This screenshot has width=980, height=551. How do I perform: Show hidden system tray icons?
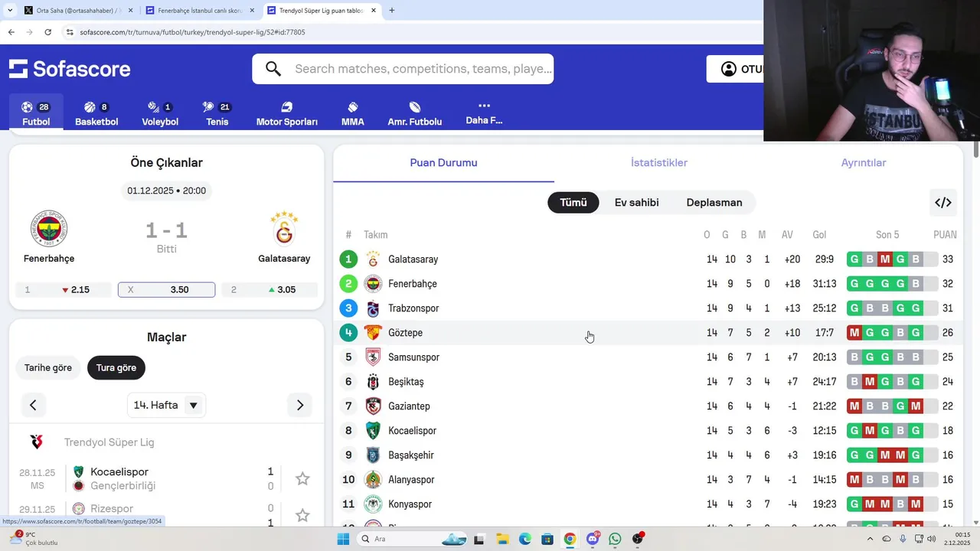pyautogui.click(x=872, y=540)
